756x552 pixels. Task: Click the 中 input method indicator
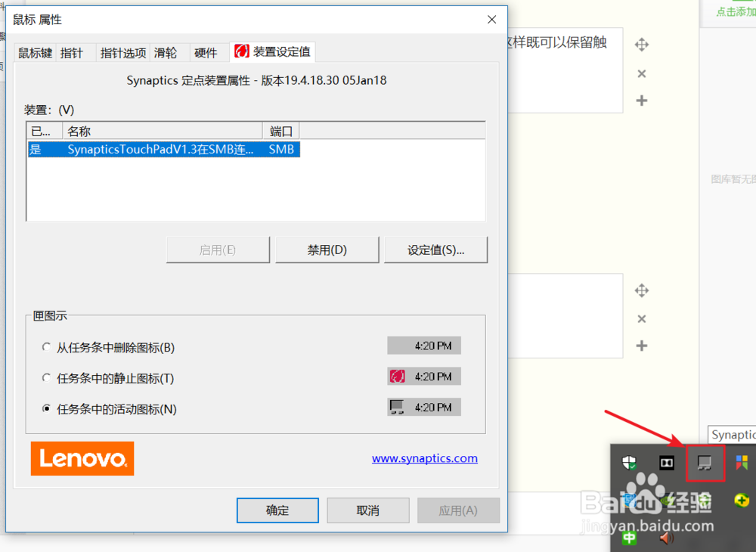[x=630, y=538]
